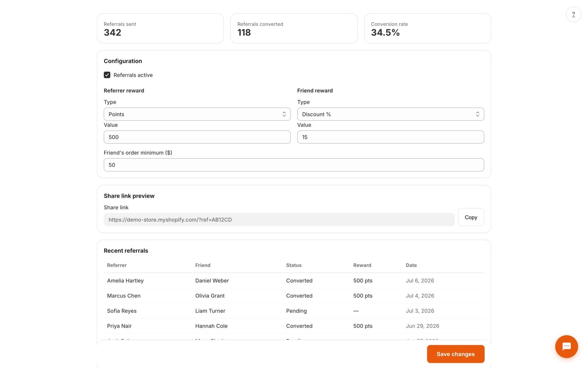Click friend name Daniel Weber
This screenshot has height=368, width=588.
(212, 280)
